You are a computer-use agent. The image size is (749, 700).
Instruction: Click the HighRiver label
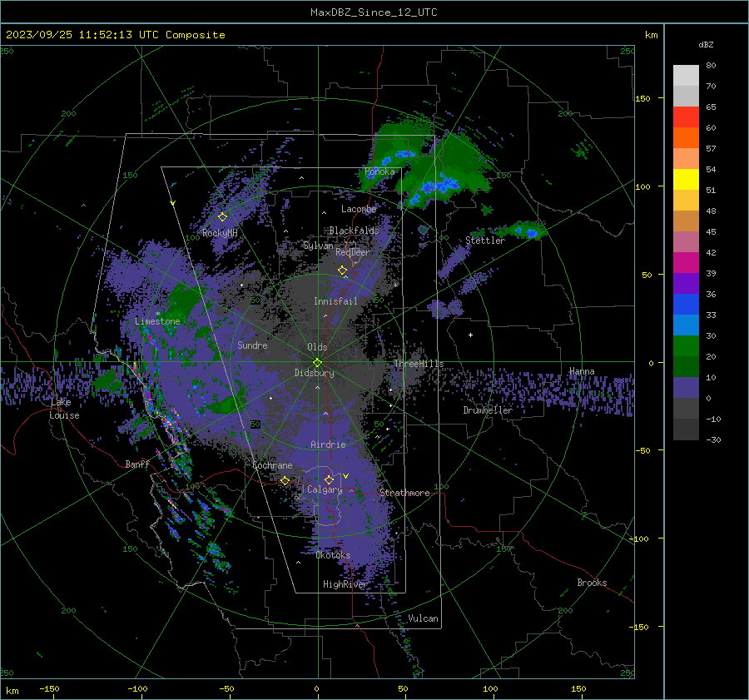[345, 584]
